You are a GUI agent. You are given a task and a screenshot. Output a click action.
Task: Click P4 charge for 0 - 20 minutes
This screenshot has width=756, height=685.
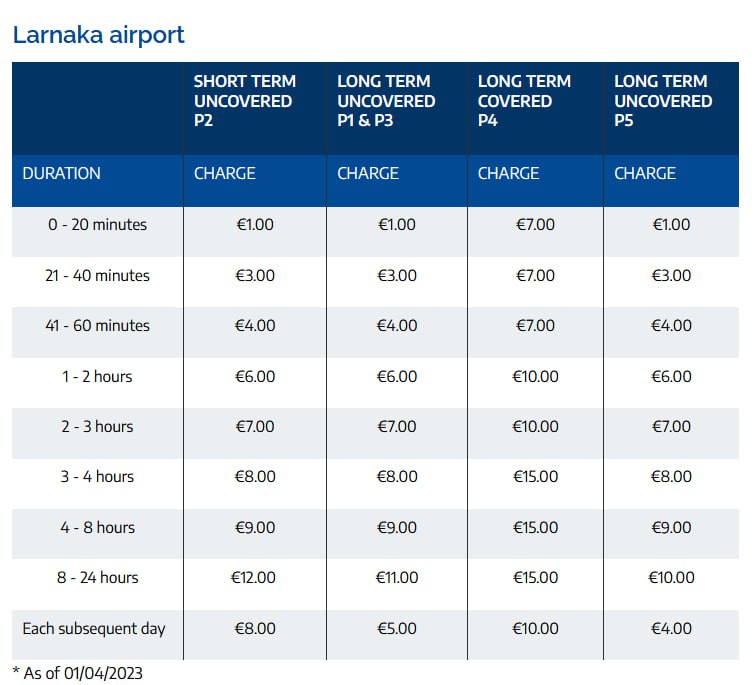click(535, 225)
